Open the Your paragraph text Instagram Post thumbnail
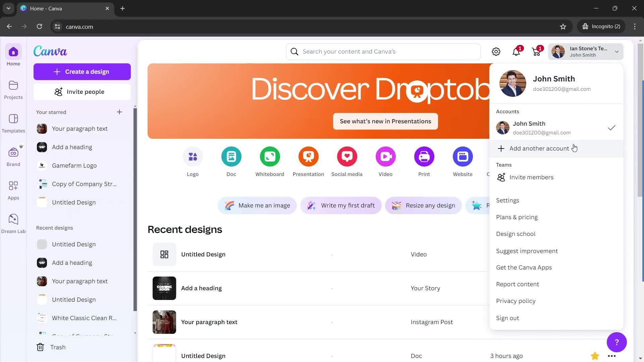Viewport: 644px width, 362px height. click(x=164, y=322)
